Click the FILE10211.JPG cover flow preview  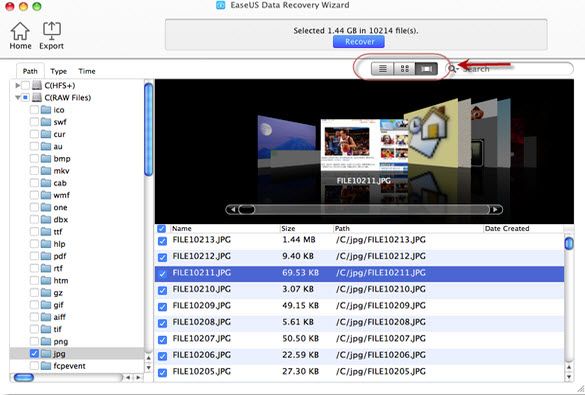point(364,145)
